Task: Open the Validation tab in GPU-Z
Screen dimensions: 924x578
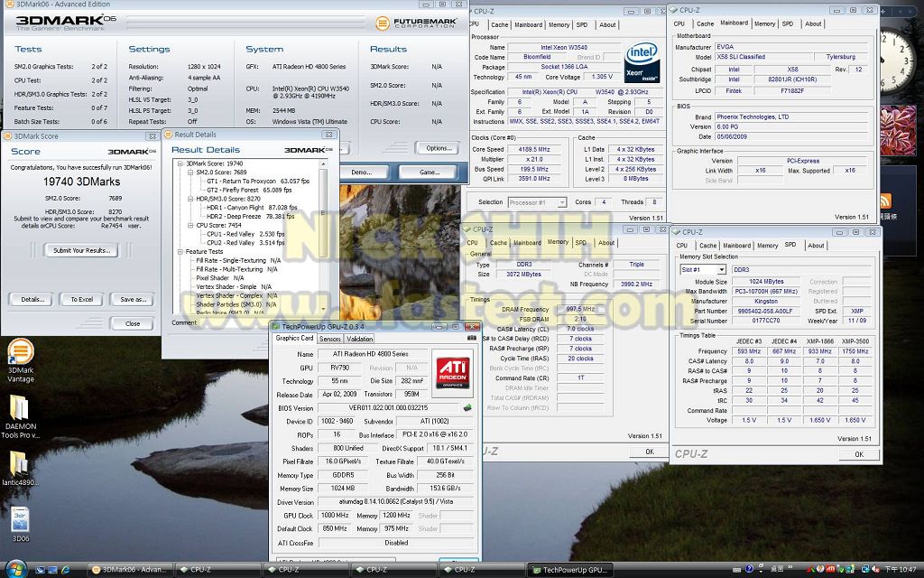Action: (x=359, y=339)
